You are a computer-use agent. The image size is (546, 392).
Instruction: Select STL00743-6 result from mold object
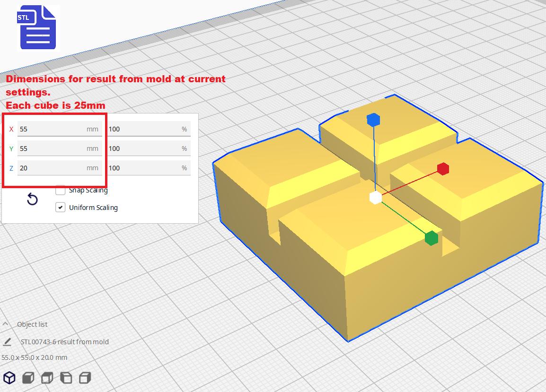(x=64, y=342)
